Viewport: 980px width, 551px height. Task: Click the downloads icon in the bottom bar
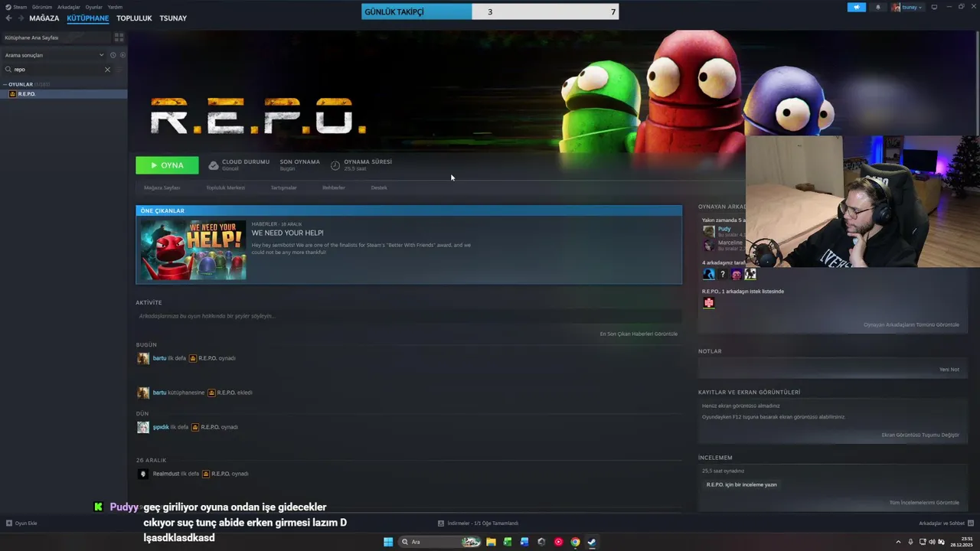(x=441, y=523)
